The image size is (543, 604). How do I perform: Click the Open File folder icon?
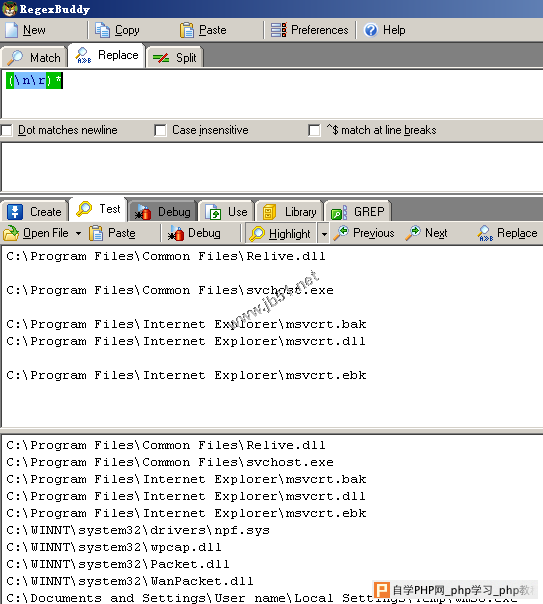point(11,233)
